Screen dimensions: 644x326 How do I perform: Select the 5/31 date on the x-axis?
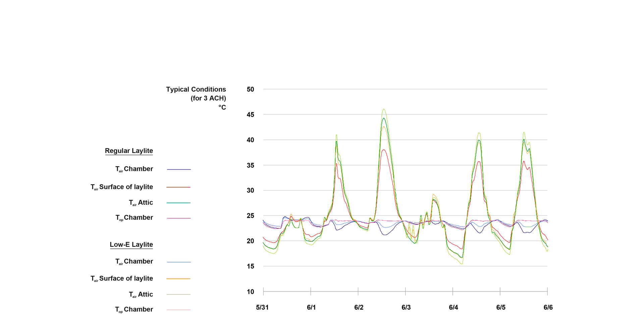(262, 307)
